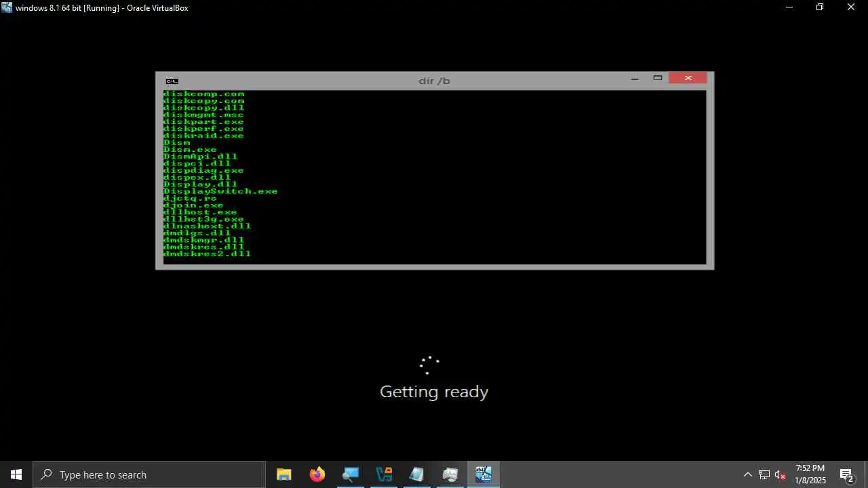Viewport: 868px width, 488px height.
Task: Click the 'Getting ready' text
Action: 434,392
